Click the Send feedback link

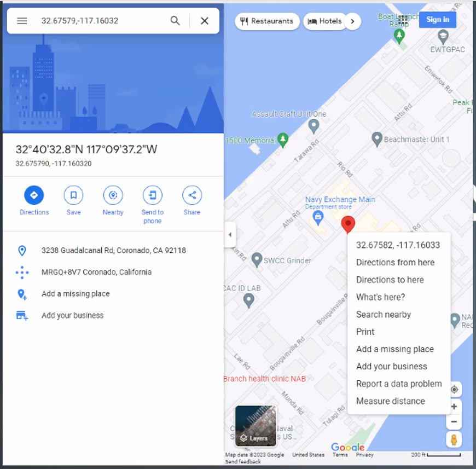pos(243,461)
